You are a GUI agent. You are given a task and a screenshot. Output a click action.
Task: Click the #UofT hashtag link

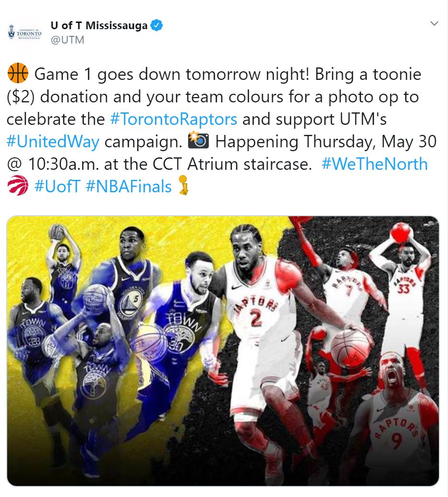(57, 187)
